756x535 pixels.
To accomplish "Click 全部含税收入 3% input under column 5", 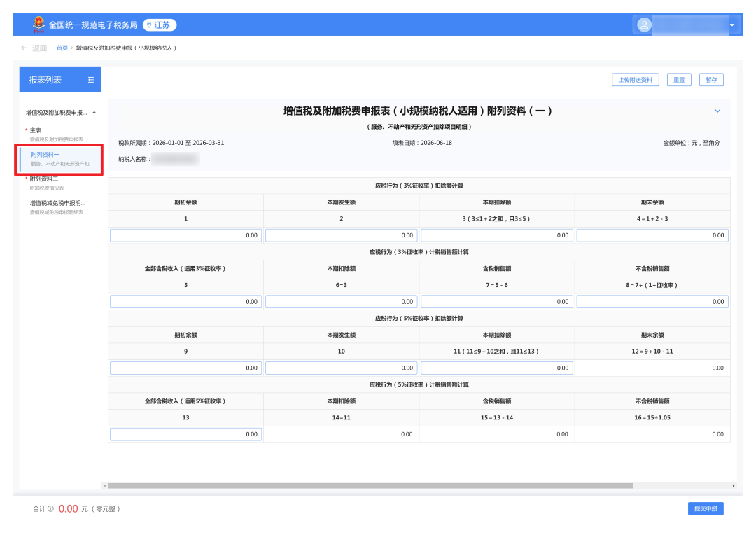I will [185, 302].
